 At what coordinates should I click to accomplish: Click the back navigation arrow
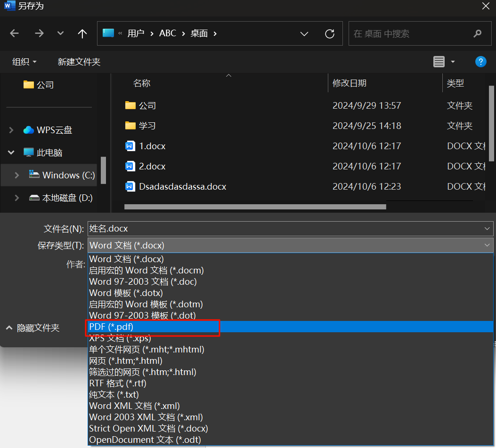[x=15, y=33]
